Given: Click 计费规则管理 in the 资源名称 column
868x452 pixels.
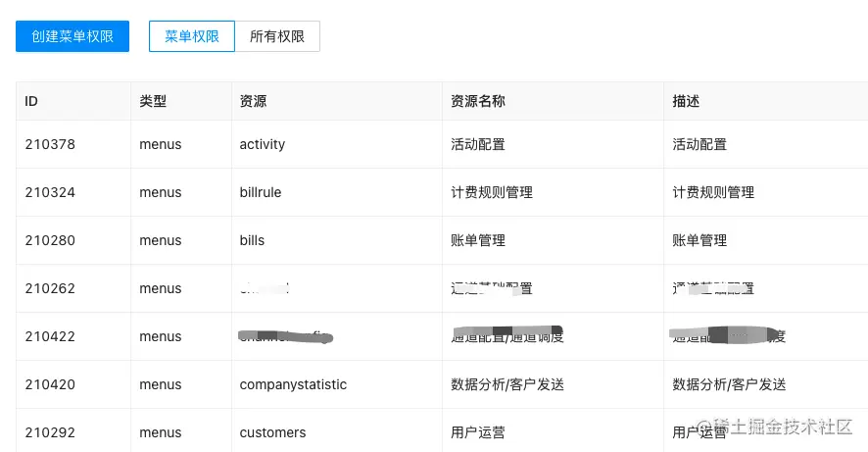Looking at the screenshot, I should [491, 192].
